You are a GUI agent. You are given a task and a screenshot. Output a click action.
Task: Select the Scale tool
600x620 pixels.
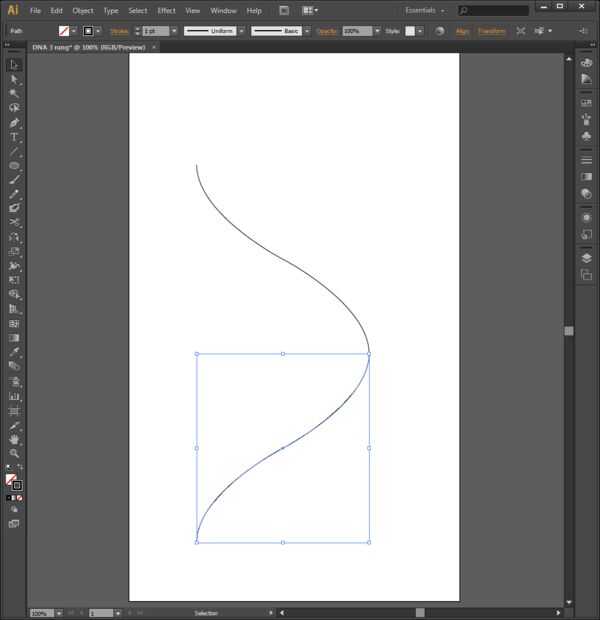(x=14, y=251)
